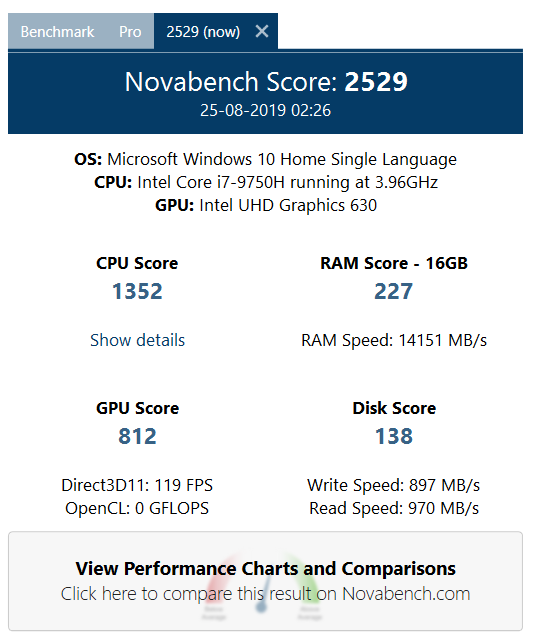Screen dimensions: 541x643
Task: Click the Direct3D11 119 FPS result
Action: (137, 485)
